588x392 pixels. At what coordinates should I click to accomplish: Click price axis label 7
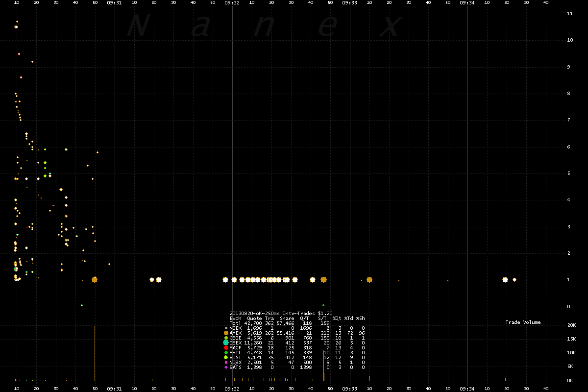click(568, 120)
